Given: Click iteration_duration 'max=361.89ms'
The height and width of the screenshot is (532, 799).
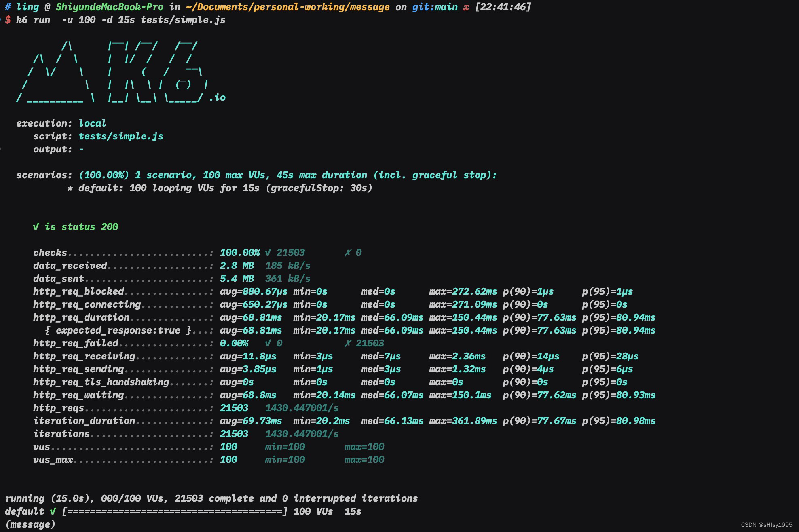Looking at the screenshot, I should pos(463,421).
